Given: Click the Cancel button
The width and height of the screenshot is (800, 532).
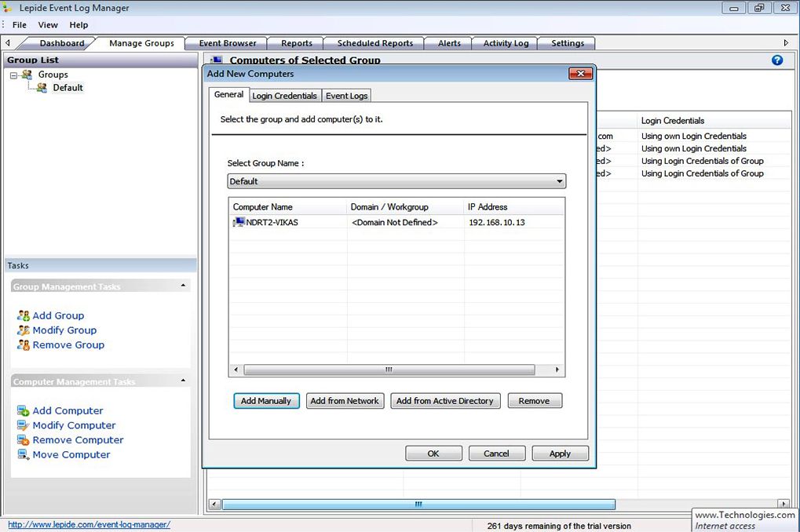Looking at the screenshot, I should 496,454.
